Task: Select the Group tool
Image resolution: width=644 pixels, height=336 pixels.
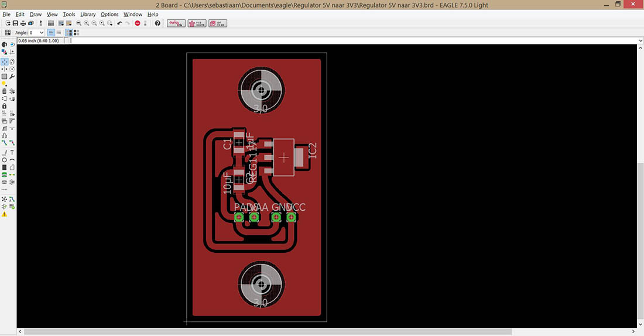Action: tap(4, 77)
